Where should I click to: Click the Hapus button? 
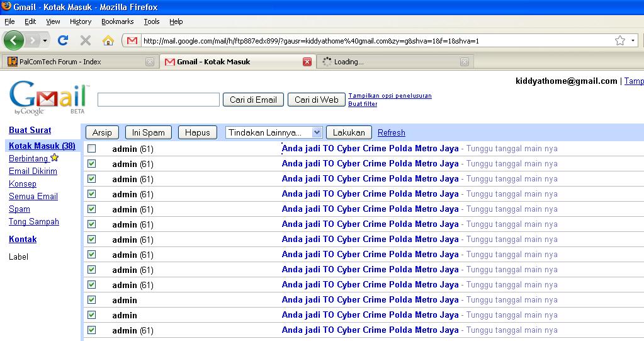pos(197,132)
